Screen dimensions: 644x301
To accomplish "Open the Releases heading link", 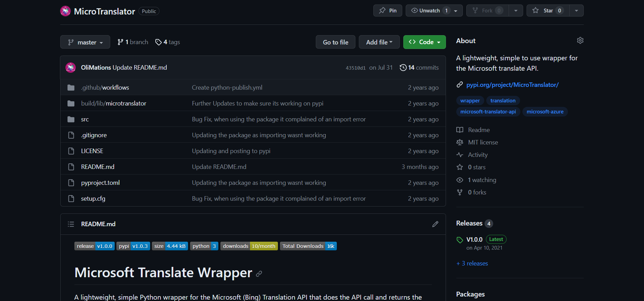I will 474,223.
